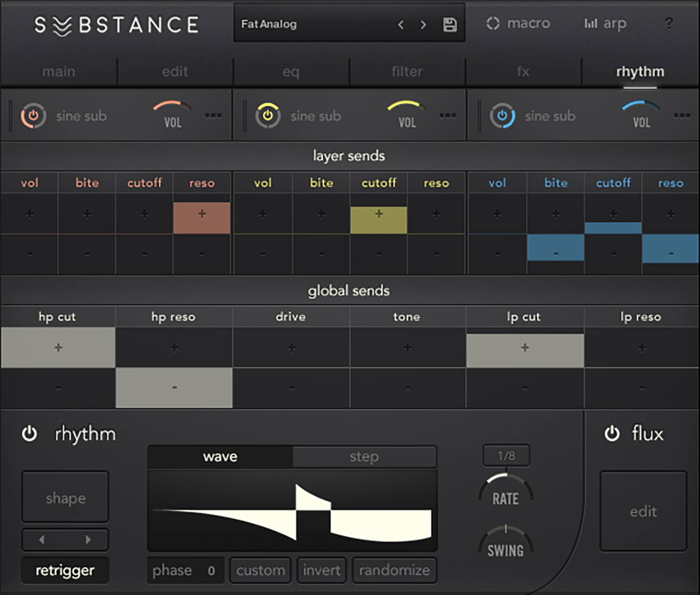Click the phase value field
Viewport: 700px width, 595px height.
coord(186,570)
